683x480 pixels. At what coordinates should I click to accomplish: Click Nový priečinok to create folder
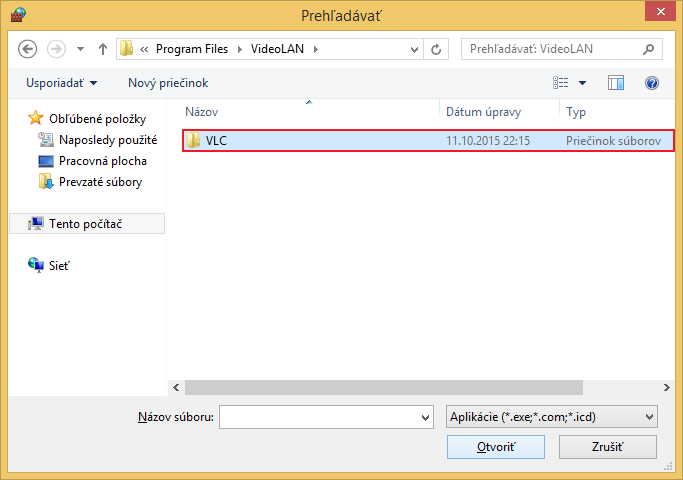click(168, 83)
